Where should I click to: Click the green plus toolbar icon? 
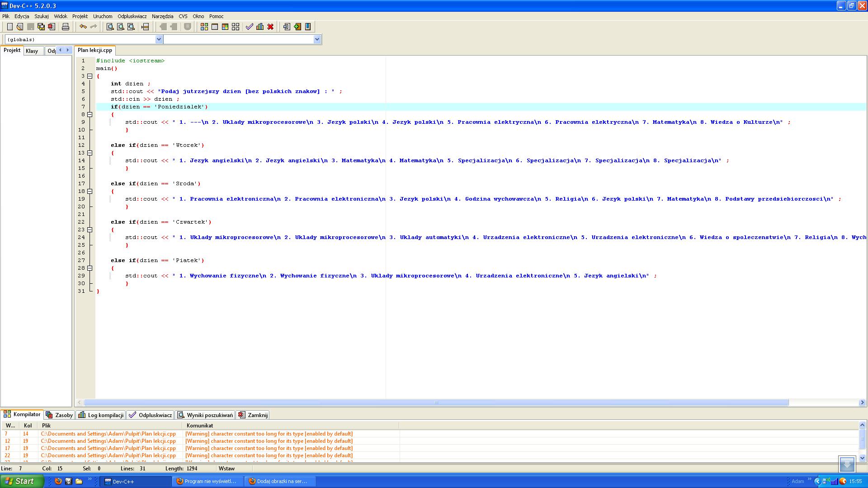coord(297,27)
